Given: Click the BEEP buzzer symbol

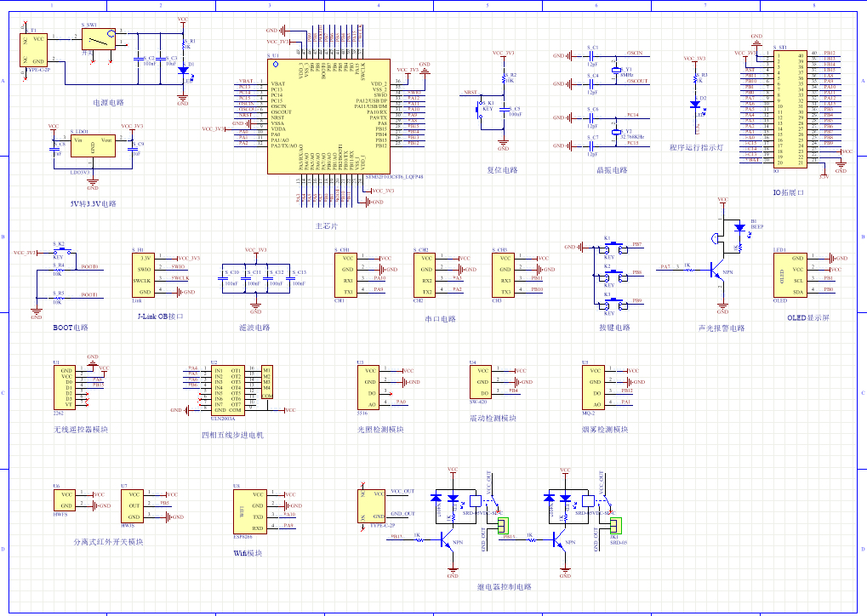Looking at the screenshot, I should [738, 229].
